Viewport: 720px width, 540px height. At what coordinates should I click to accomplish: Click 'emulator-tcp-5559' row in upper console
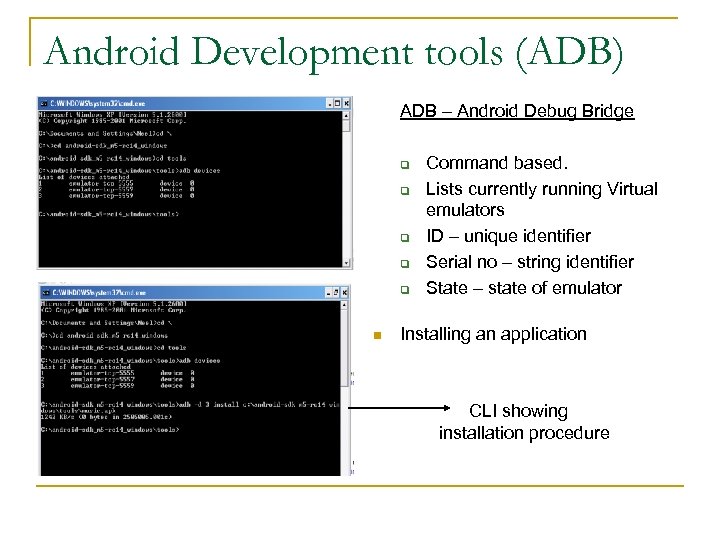[116, 196]
